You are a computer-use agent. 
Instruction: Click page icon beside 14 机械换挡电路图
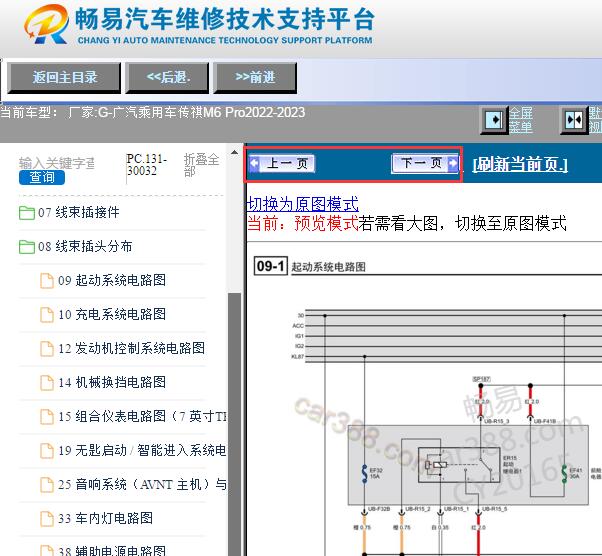47,383
